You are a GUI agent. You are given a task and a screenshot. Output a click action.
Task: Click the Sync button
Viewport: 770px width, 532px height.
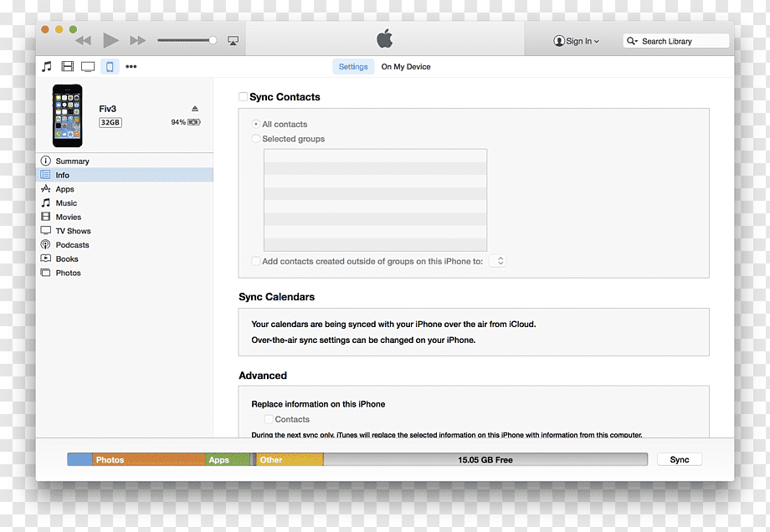coord(679,459)
